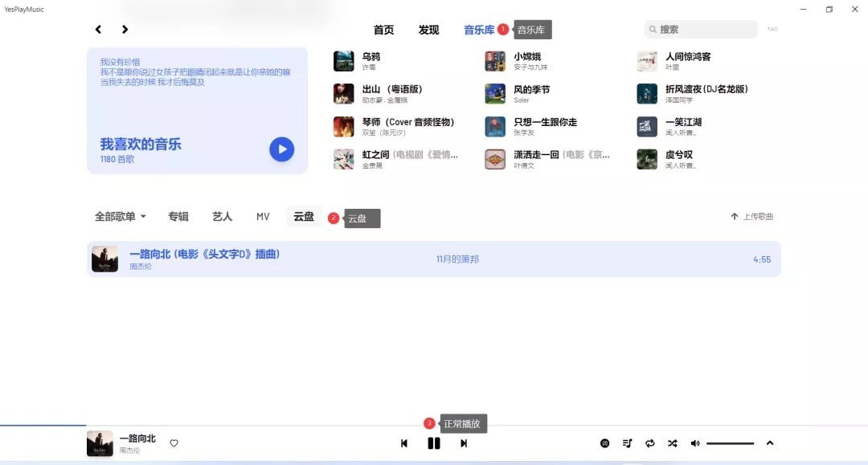The width and height of the screenshot is (868, 465).
Task: Like the current song with heart
Action: [x=174, y=443]
